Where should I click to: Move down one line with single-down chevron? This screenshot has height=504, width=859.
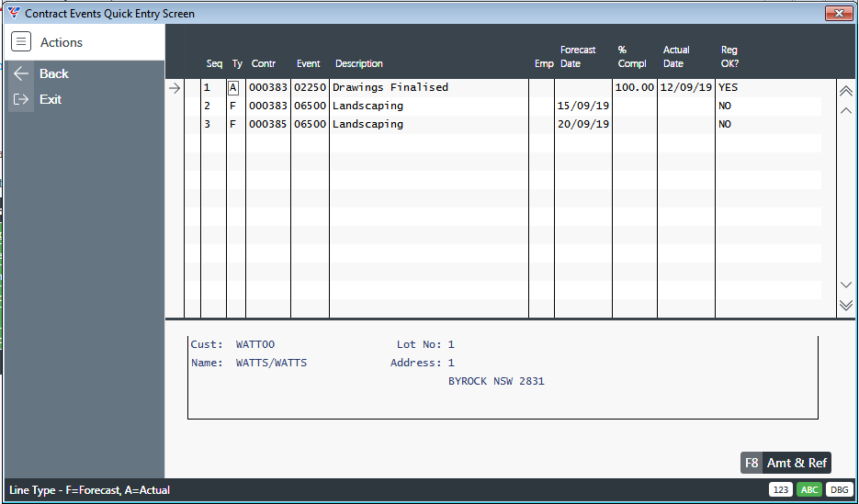pos(846,285)
